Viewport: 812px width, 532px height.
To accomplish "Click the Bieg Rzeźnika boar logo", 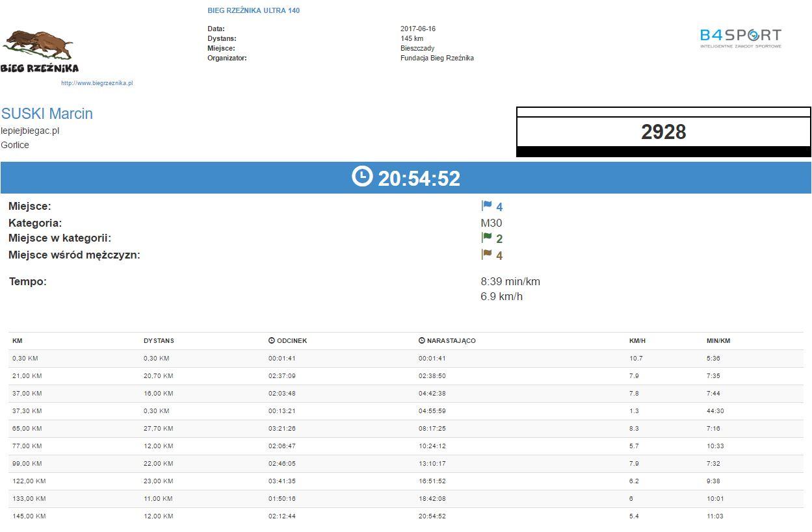I will pyautogui.click(x=39, y=51).
